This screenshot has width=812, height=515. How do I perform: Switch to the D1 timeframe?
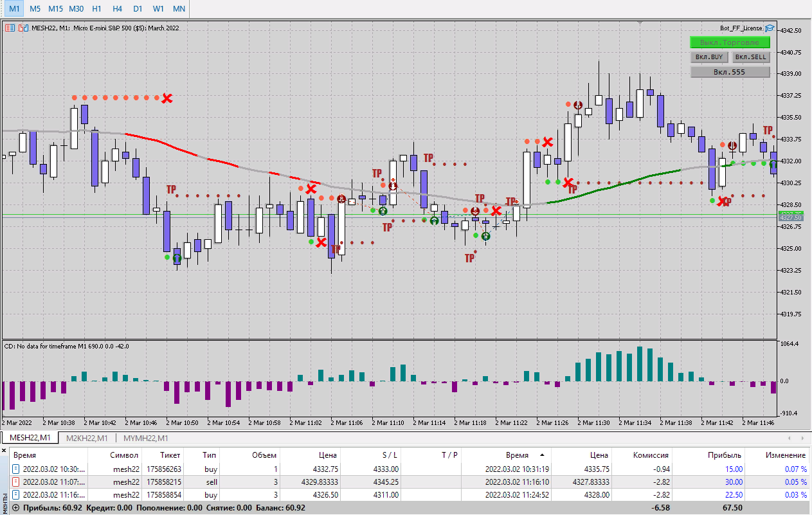138,8
